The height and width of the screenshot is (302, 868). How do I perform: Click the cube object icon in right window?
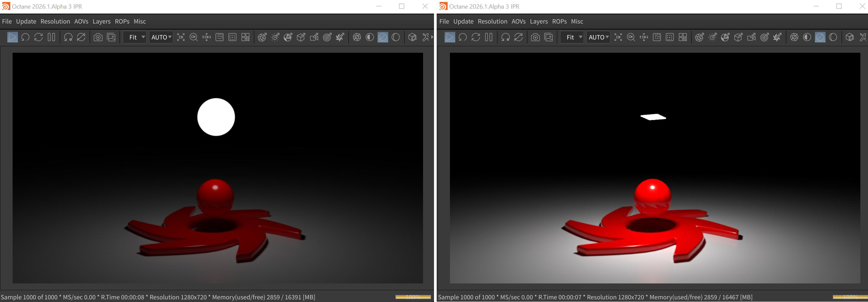point(849,37)
